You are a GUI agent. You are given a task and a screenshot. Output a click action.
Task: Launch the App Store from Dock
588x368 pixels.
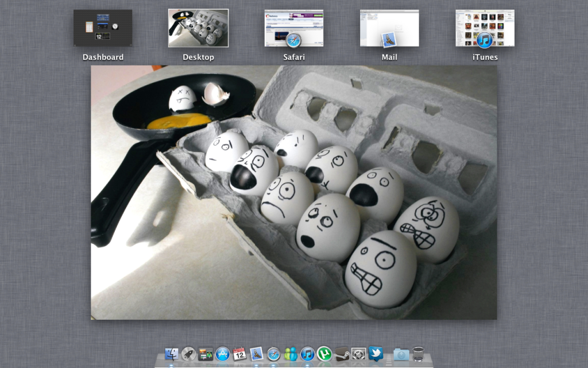[223, 354]
